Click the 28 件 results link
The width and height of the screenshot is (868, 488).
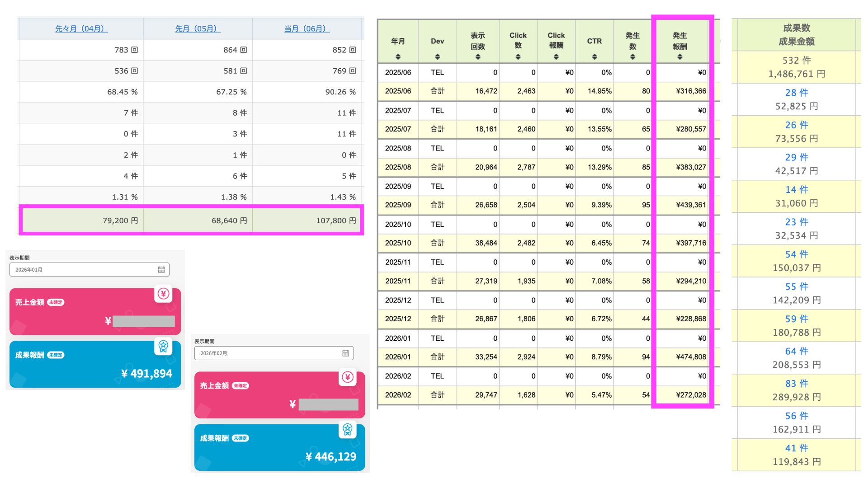[796, 93]
